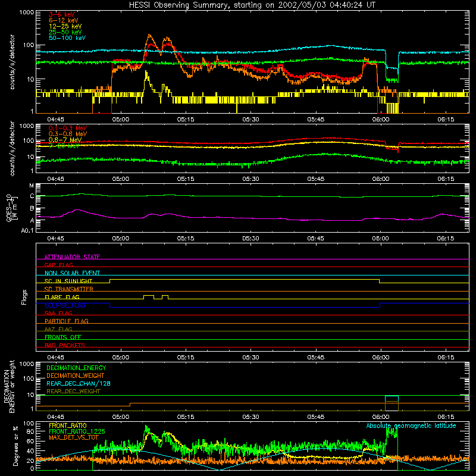Click the DECIMATION ENERGY or weight axis title

click(9, 386)
